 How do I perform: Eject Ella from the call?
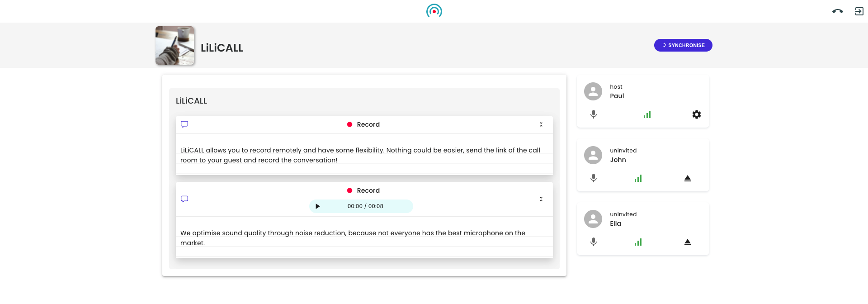(x=688, y=242)
